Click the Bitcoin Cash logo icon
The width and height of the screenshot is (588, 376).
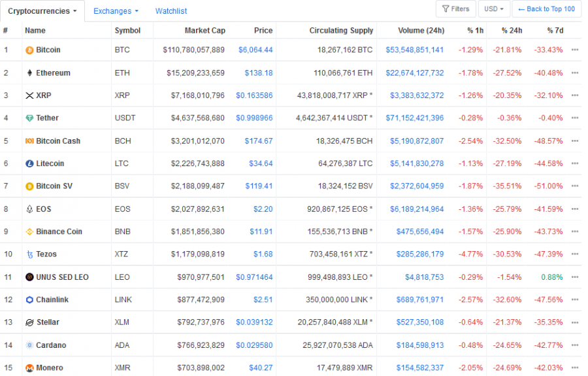point(29,141)
